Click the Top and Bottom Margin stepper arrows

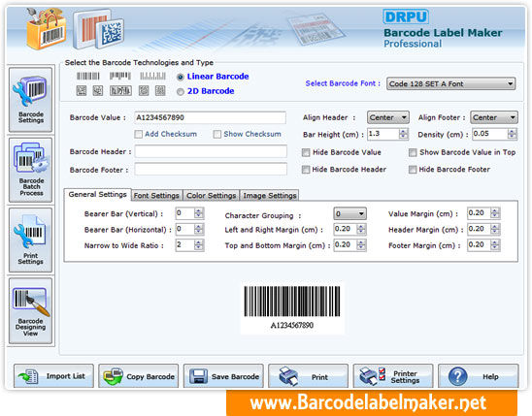[361, 245]
